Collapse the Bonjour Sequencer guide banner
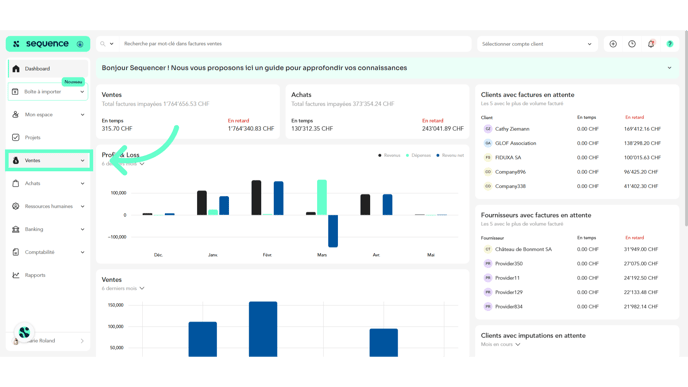Image resolution: width=688 pixels, height=387 pixels. [x=669, y=68]
